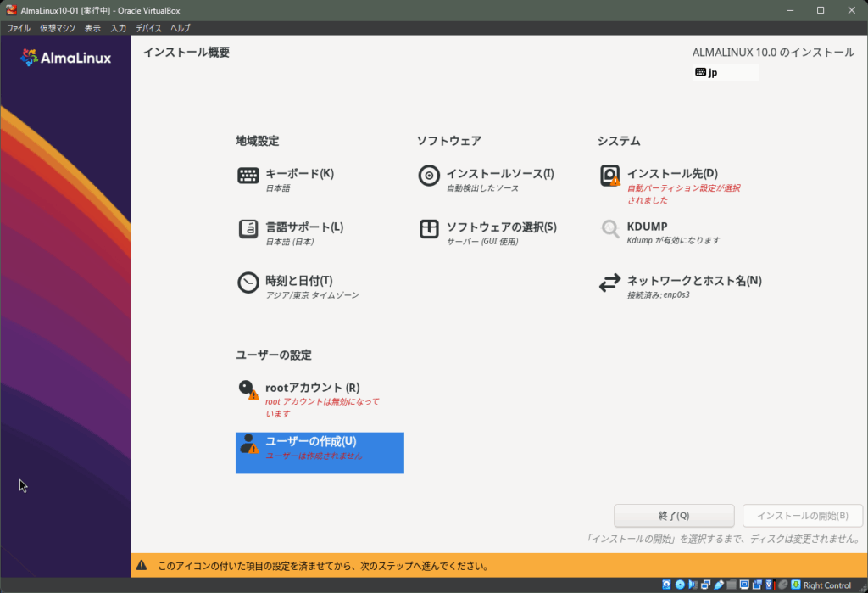Click the インストール概要 heading
Viewport: 868px width, 593px height.
pos(186,52)
